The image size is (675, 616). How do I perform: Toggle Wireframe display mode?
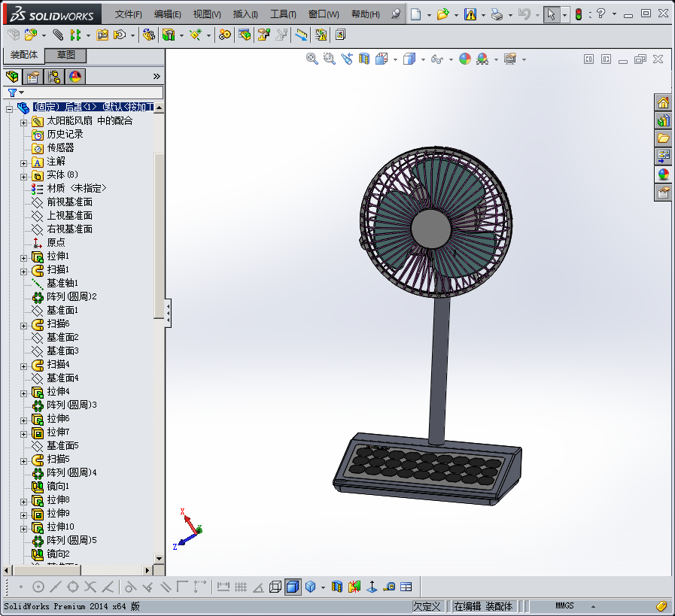[x=275, y=587]
